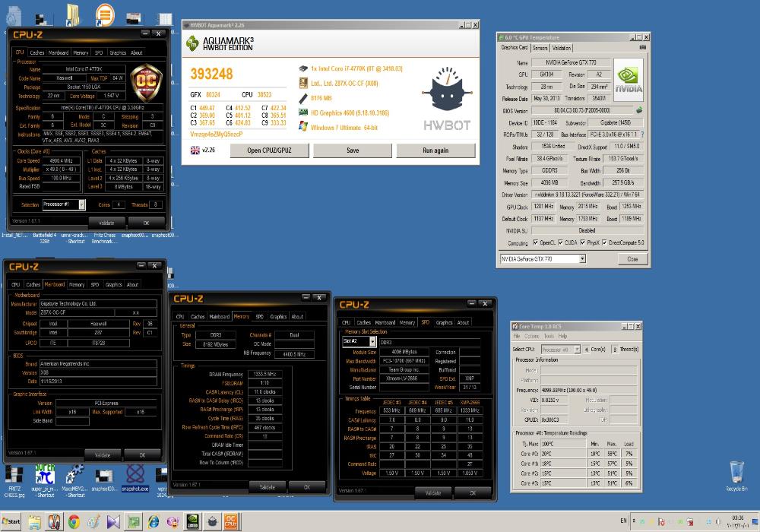
Task: Click the orange OC CPU-Z taskbar icon
Action: tap(231, 522)
